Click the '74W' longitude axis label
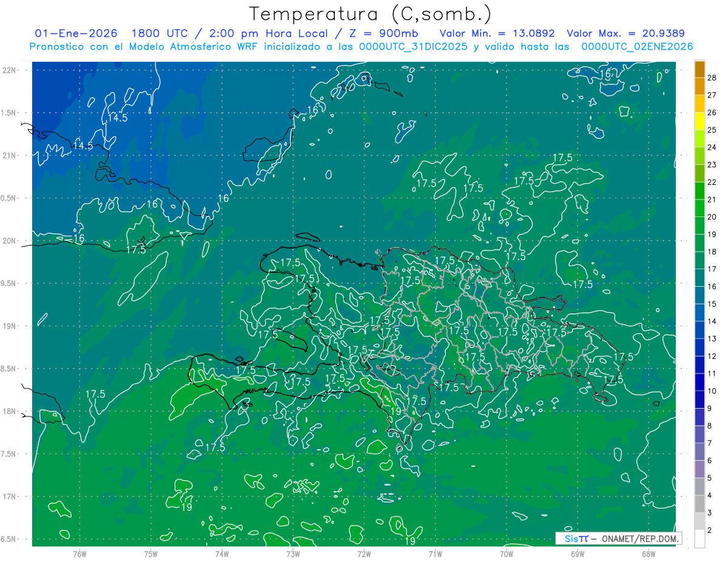This screenshot has width=728, height=562. 222,554
